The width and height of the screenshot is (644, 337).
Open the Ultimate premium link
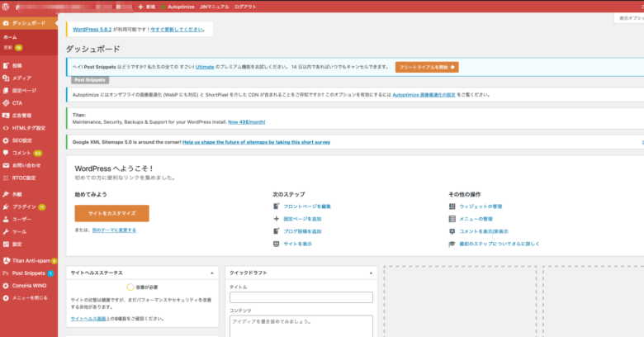click(x=205, y=67)
